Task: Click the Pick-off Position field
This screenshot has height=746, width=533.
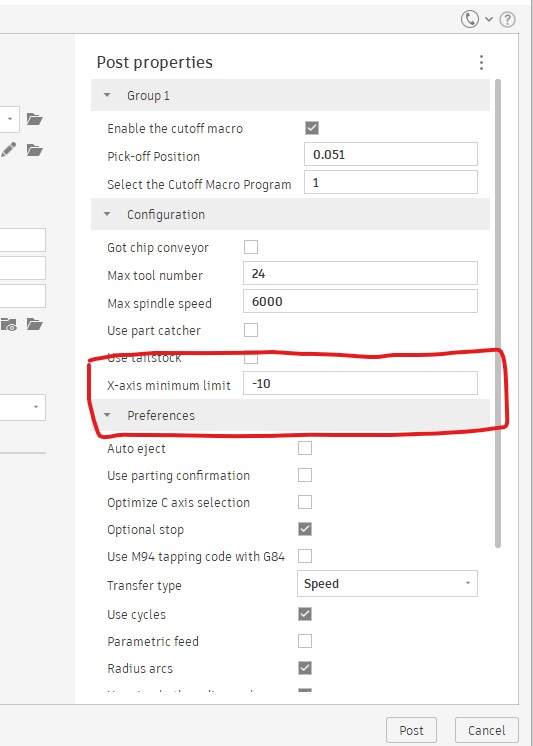Action: [x=391, y=154]
